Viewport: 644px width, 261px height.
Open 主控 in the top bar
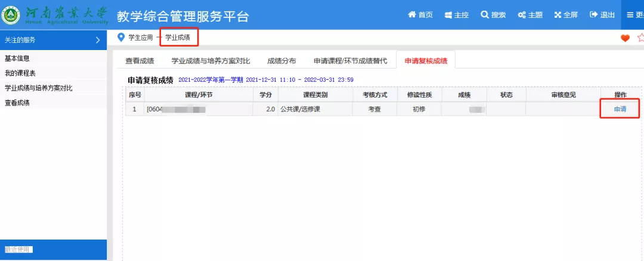(456, 15)
